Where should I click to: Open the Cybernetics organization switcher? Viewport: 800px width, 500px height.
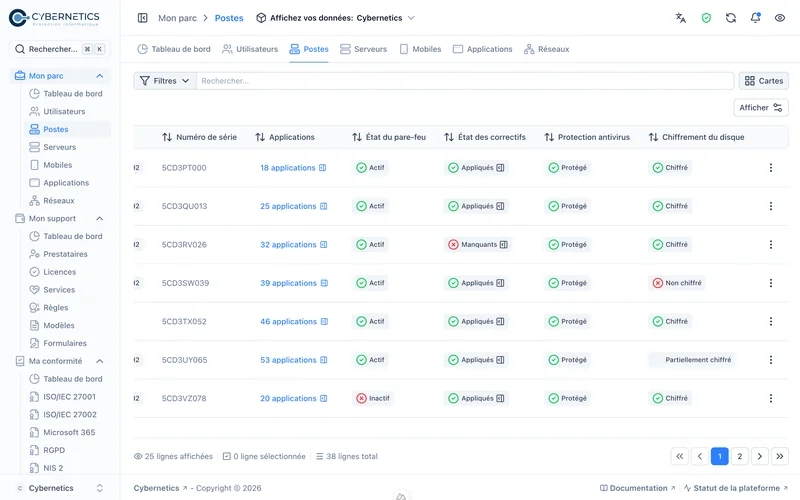tap(60, 488)
